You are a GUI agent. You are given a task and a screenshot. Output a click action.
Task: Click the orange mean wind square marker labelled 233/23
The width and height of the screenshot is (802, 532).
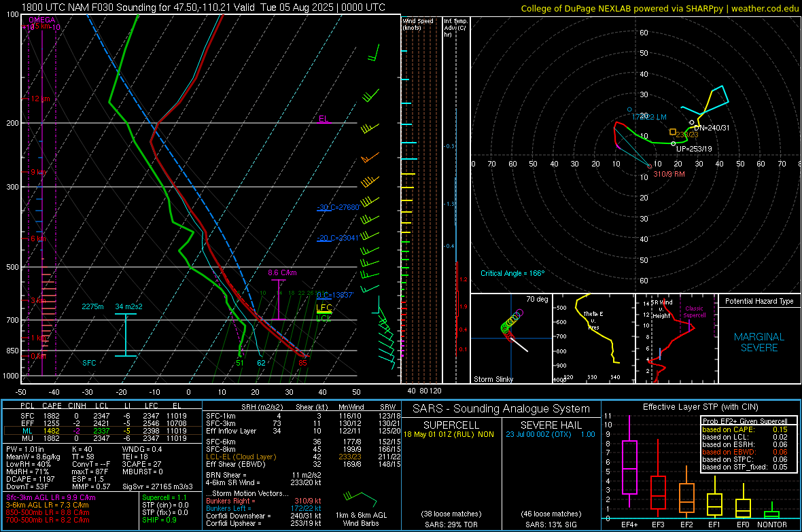tap(673, 132)
